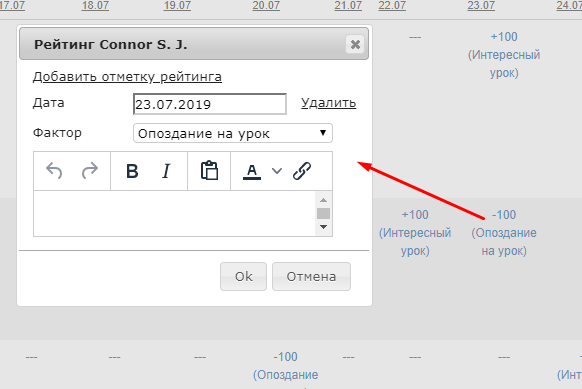Click the Удалить link
Viewport: 582px width, 389px height.
[x=328, y=103]
